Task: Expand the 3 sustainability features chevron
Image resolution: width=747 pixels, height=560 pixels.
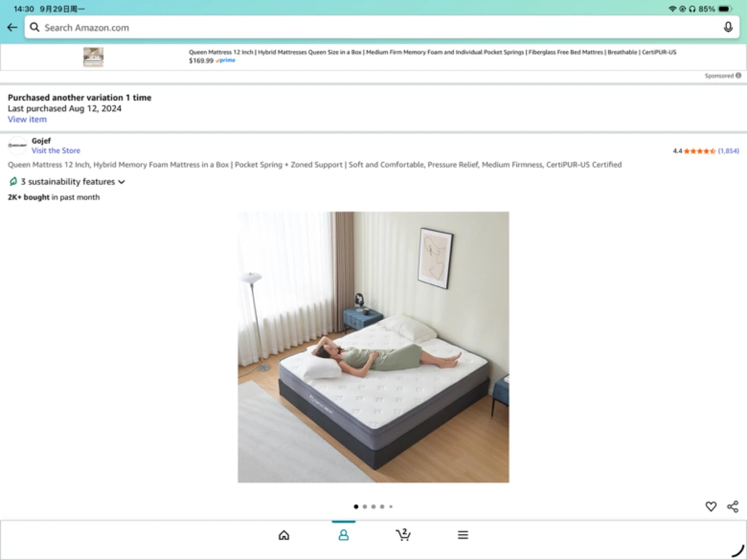Action: pos(122,182)
